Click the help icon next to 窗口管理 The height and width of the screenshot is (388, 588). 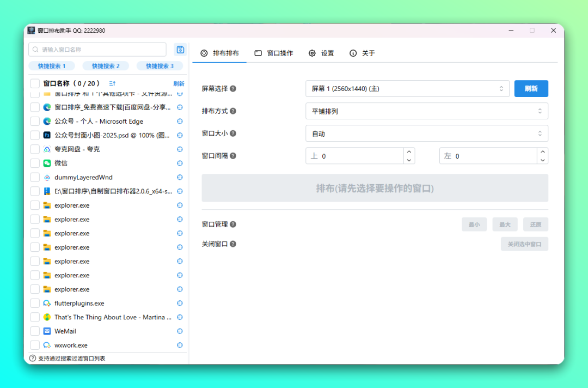[233, 225]
